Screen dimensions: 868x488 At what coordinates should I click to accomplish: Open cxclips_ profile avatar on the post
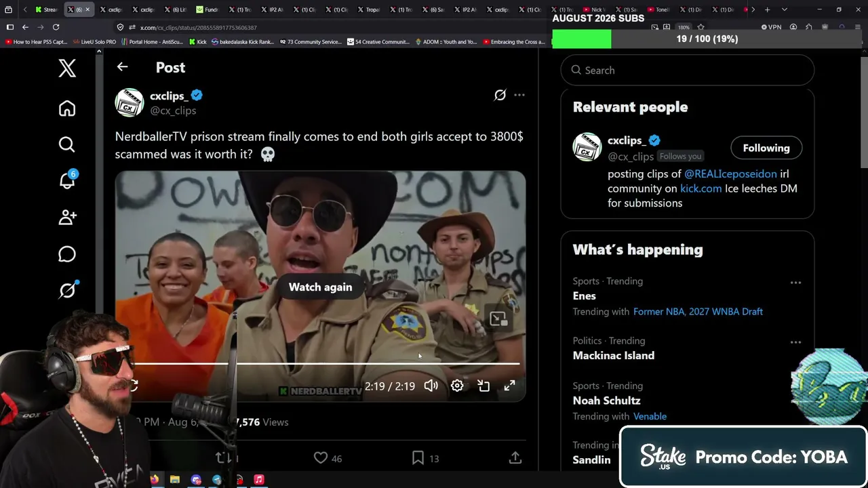click(x=130, y=102)
